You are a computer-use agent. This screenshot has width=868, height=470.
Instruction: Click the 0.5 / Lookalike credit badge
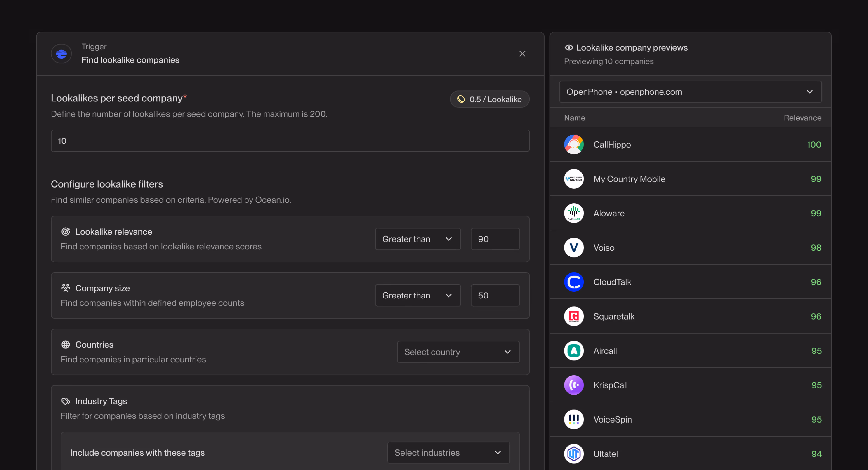pyautogui.click(x=489, y=99)
